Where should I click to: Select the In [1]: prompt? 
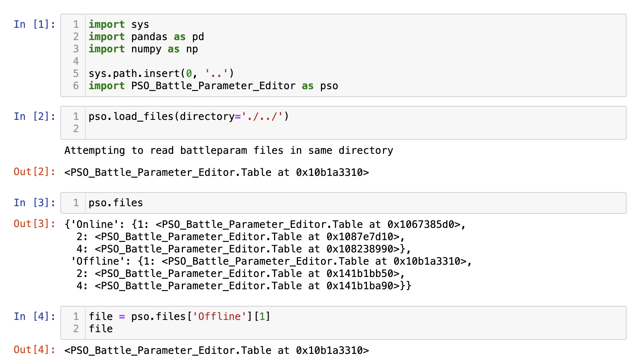pos(35,24)
